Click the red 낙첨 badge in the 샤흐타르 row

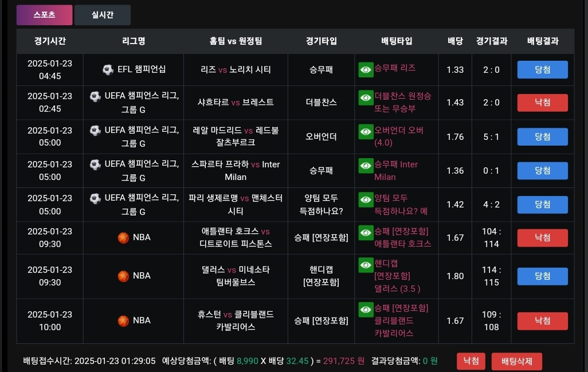pos(542,103)
